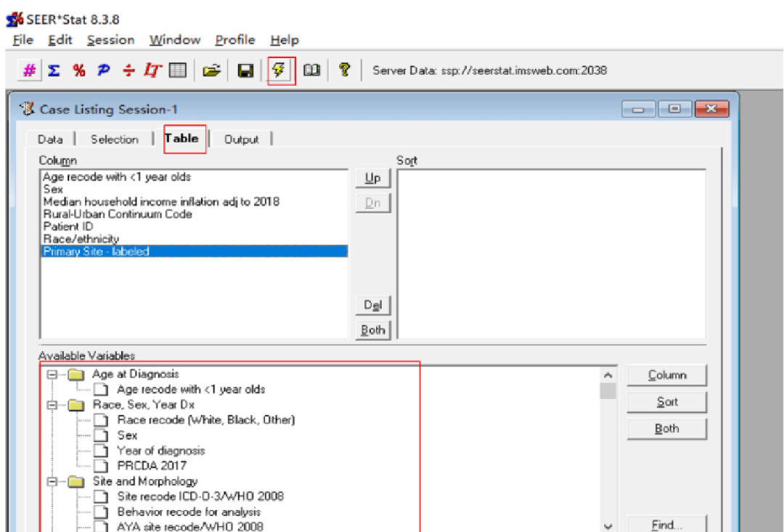Select Year of diagnosis variable
The image size is (784, 532).
pyautogui.click(x=160, y=451)
